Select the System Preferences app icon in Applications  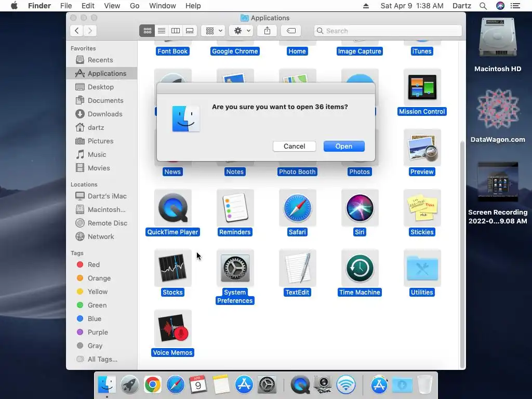click(235, 268)
